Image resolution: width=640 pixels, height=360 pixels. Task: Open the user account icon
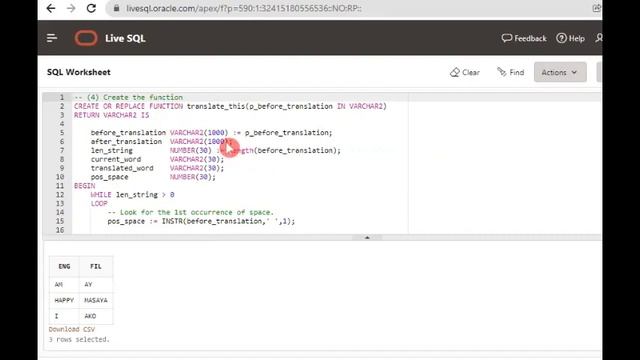point(598,38)
